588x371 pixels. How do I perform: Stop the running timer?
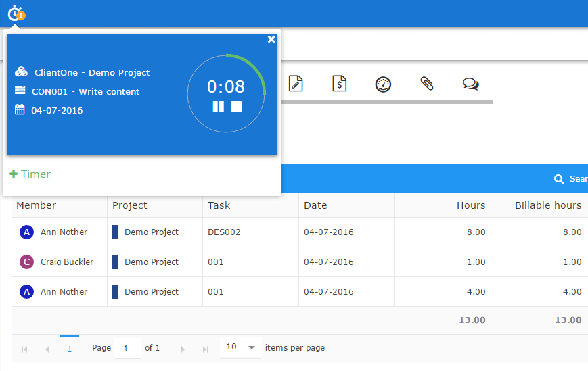pos(237,107)
